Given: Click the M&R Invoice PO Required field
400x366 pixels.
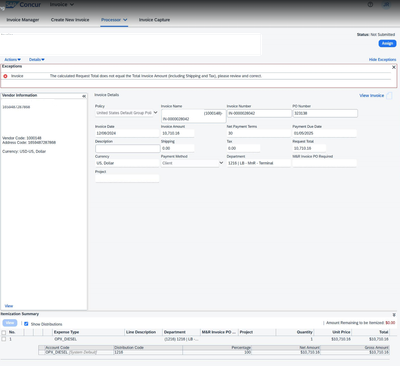Looking at the screenshot, I should pyautogui.click(x=324, y=163).
